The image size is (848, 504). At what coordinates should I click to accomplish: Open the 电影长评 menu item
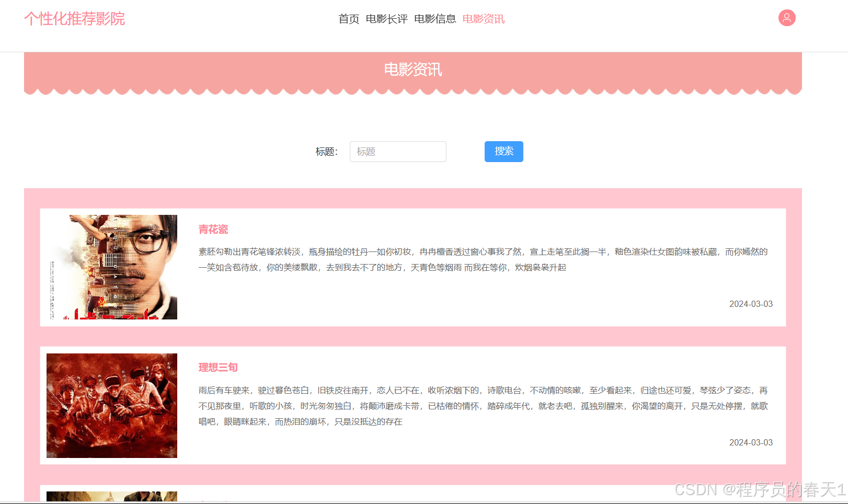pyautogui.click(x=386, y=19)
